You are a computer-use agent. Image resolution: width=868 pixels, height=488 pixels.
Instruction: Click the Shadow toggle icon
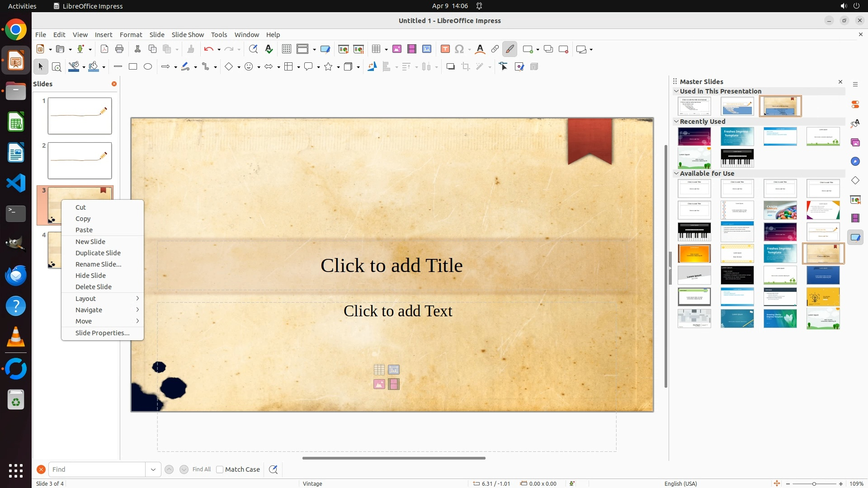450,67
